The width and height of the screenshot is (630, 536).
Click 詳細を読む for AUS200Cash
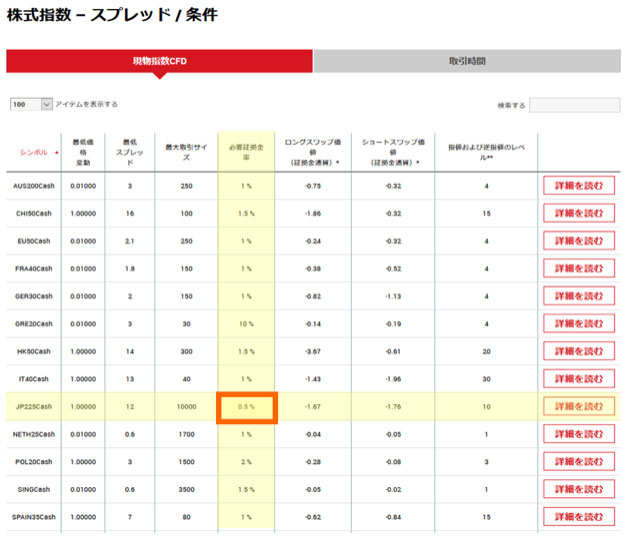coord(579,186)
